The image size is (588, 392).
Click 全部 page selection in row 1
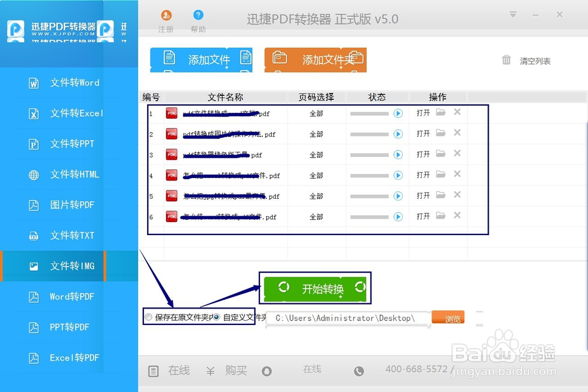click(316, 113)
